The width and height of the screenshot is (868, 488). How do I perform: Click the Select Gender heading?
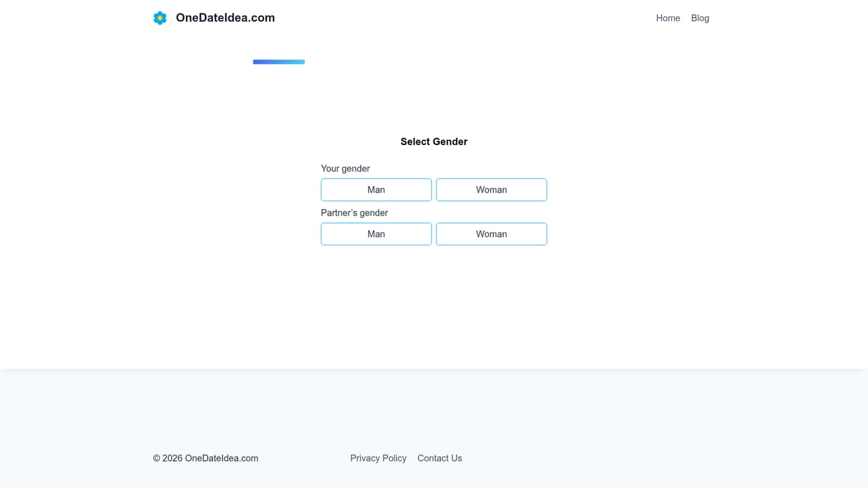click(434, 142)
